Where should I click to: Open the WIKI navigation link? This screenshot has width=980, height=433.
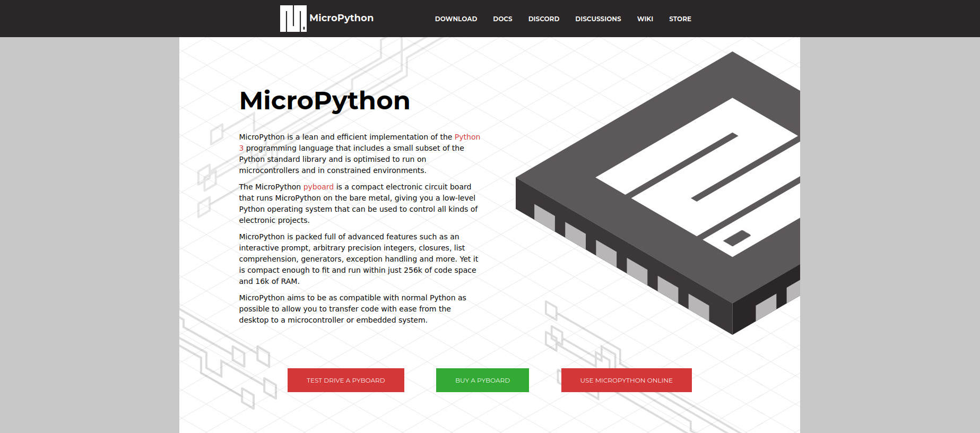[645, 19]
